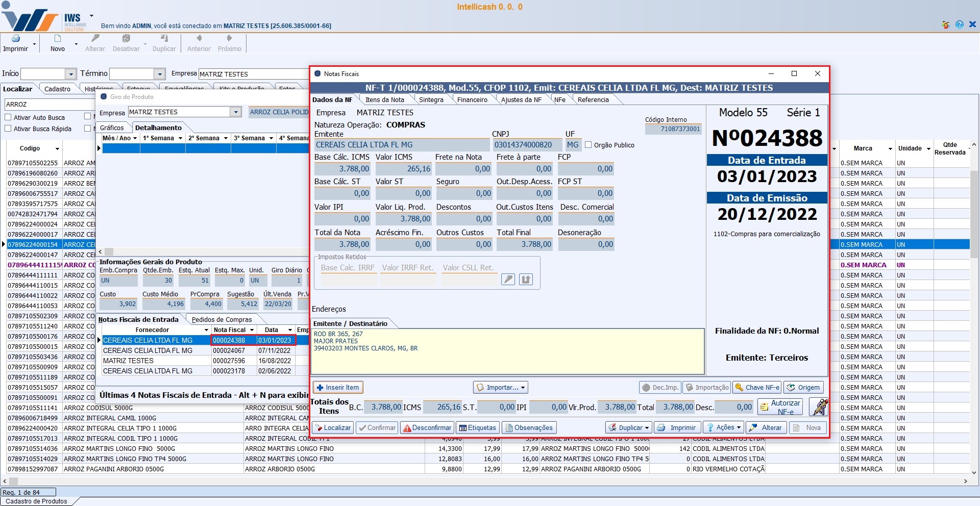Click the ARROZ search input field
Screen dimensions: 980x506
point(49,104)
